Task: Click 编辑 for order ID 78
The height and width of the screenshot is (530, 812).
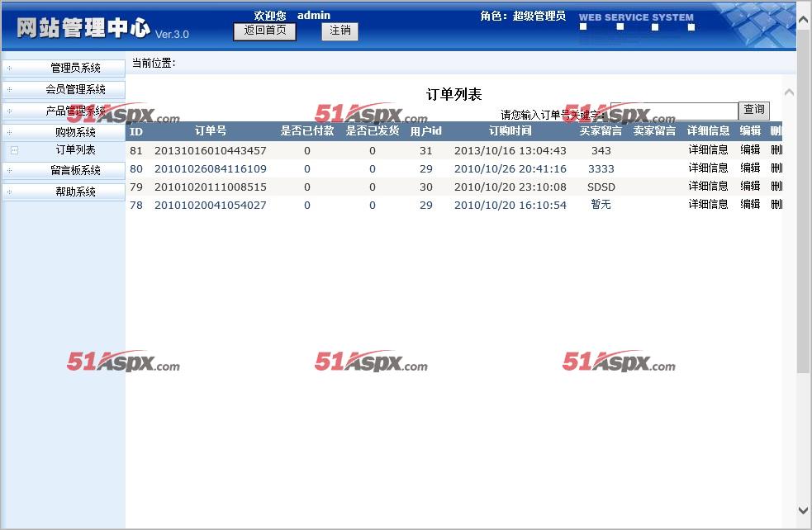Action: tap(750, 205)
